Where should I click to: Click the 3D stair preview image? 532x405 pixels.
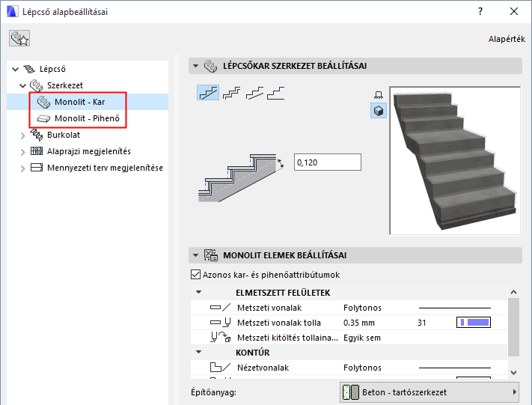[455, 160]
